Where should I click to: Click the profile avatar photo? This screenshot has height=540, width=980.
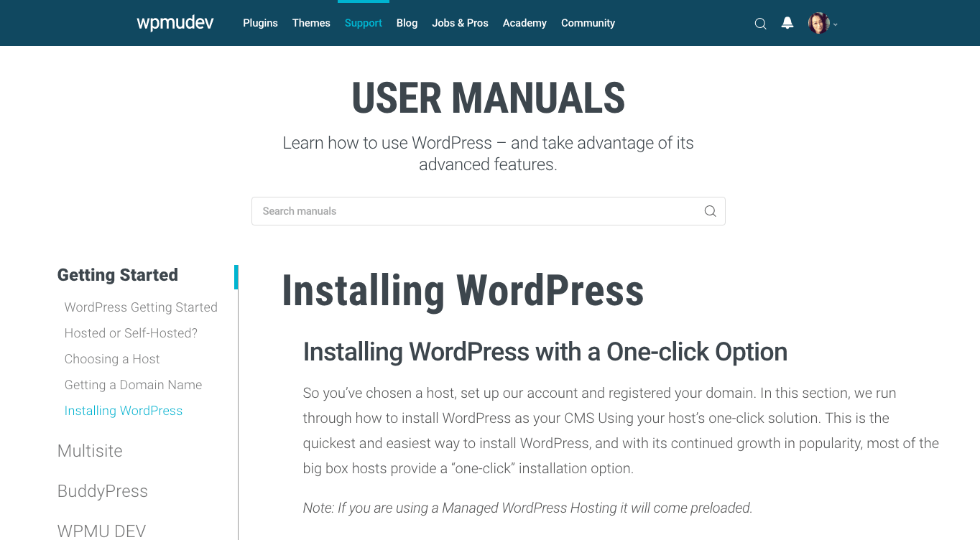coord(818,23)
